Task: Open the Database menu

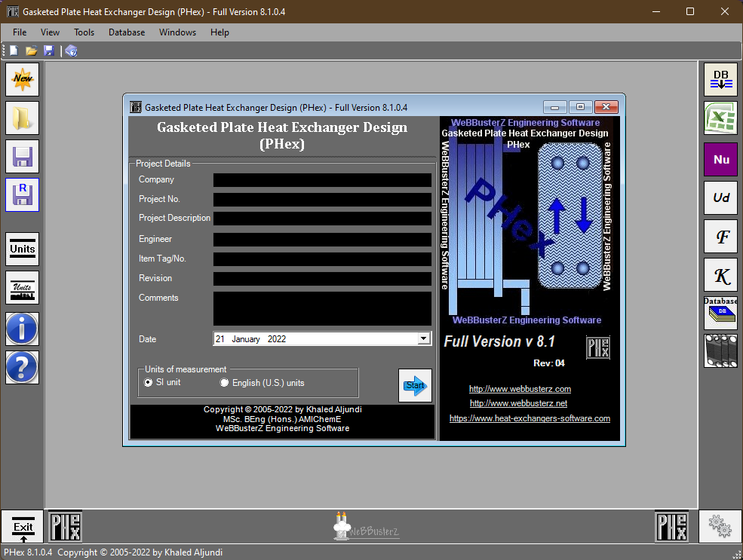Action: click(127, 32)
